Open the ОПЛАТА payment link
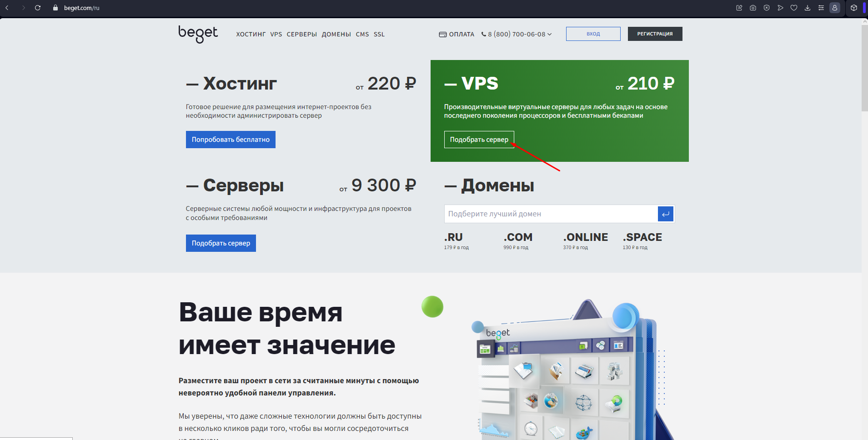The height and width of the screenshot is (440, 868). pyautogui.click(x=462, y=34)
